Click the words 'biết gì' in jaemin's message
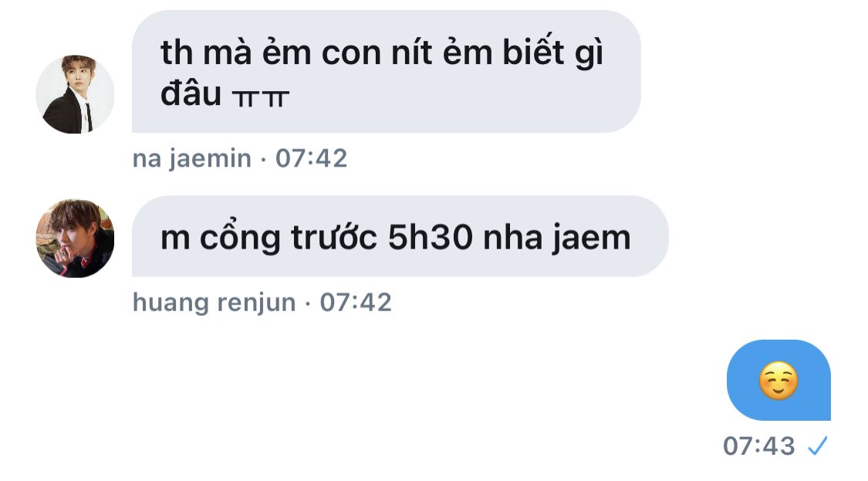868x481 pixels. 552,54
